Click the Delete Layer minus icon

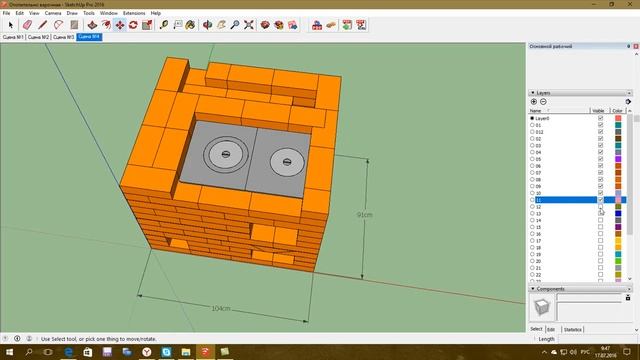(x=543, y=102)
